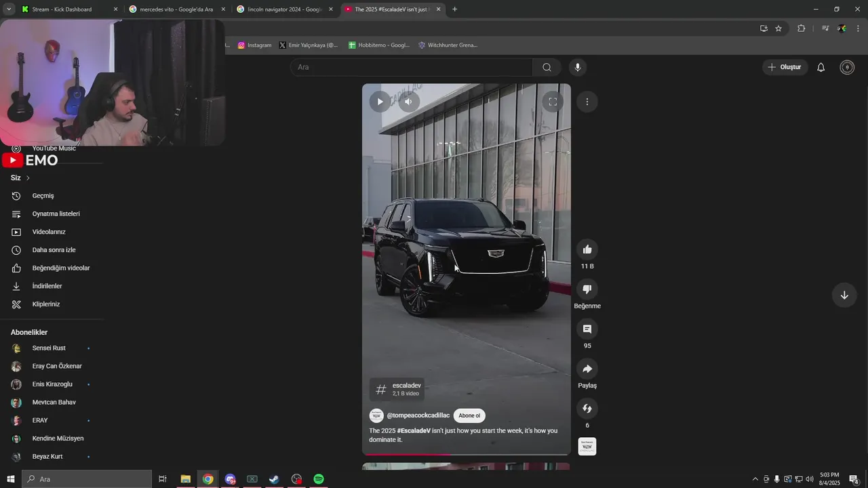Viewport: 868px width, 488px height.
Task: Open a new browser tab
Action: point(454,9)
